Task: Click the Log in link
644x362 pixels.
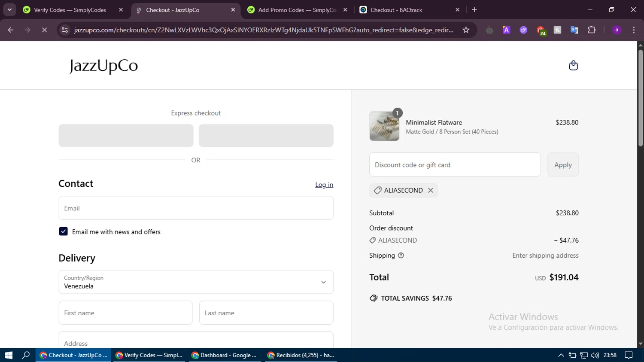Action: click(x=324, y=185)
